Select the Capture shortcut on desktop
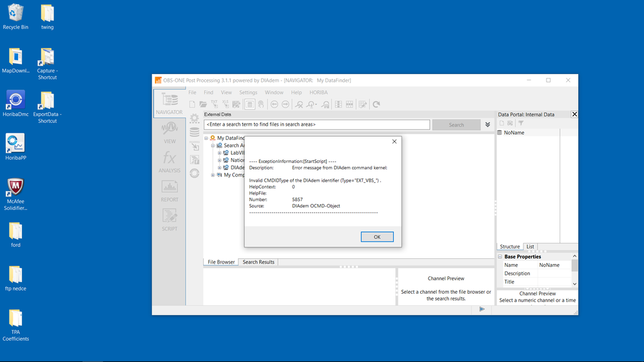 (47, 64)
